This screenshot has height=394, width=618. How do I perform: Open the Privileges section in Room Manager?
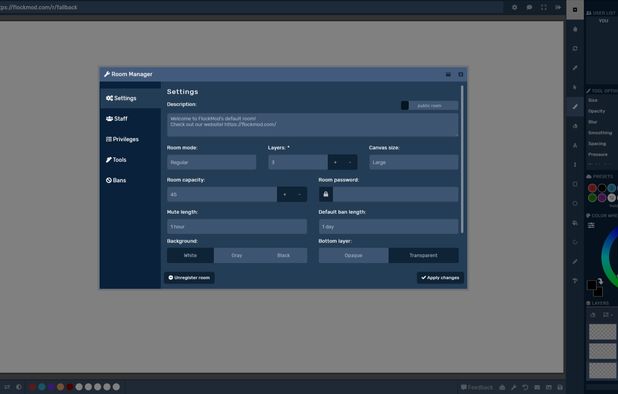[130, 139]
